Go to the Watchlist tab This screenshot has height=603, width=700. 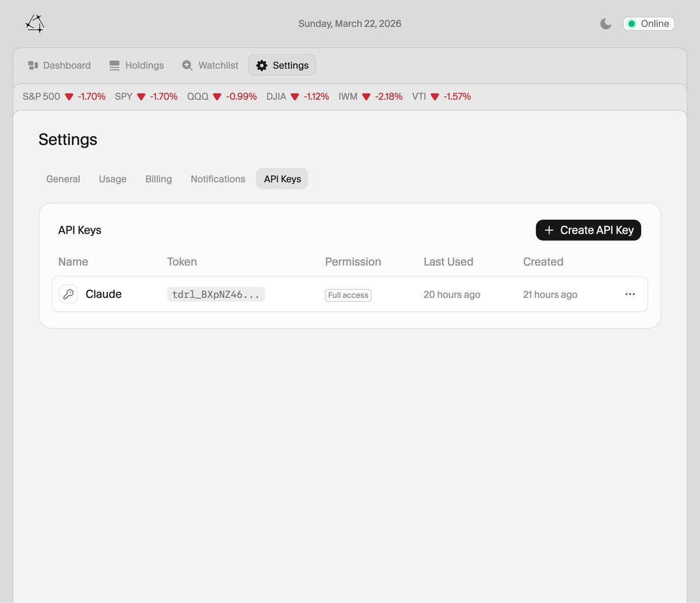click(210, 65)
